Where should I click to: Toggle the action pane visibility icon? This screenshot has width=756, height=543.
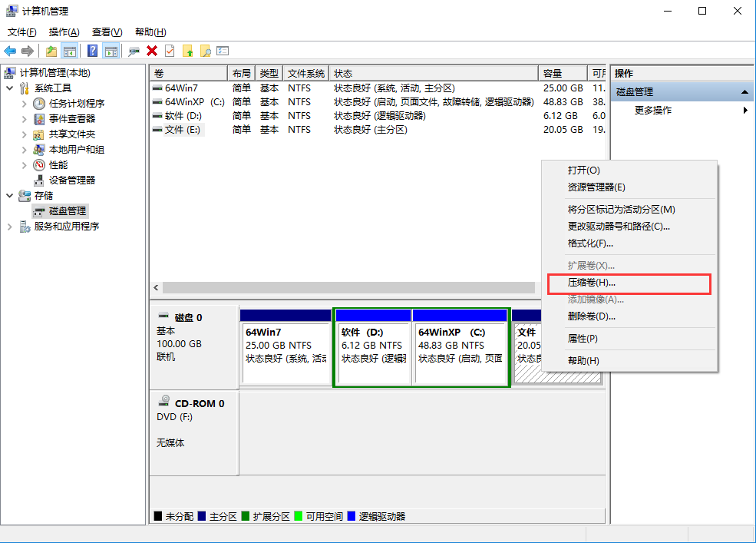(112, 51)
